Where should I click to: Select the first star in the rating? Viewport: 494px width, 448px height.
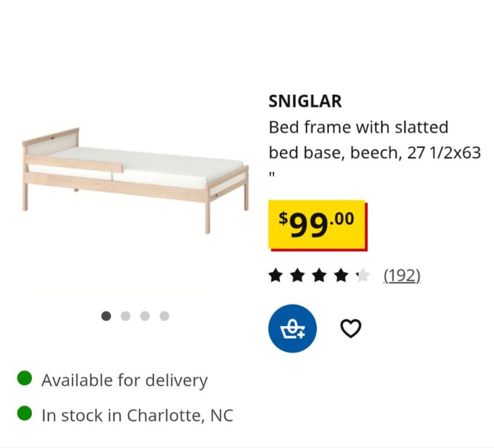(276, 275)
